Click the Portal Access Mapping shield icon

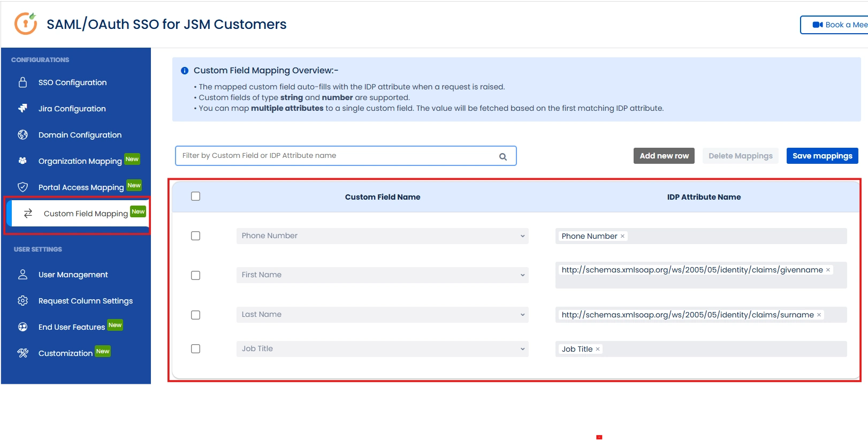22,187
